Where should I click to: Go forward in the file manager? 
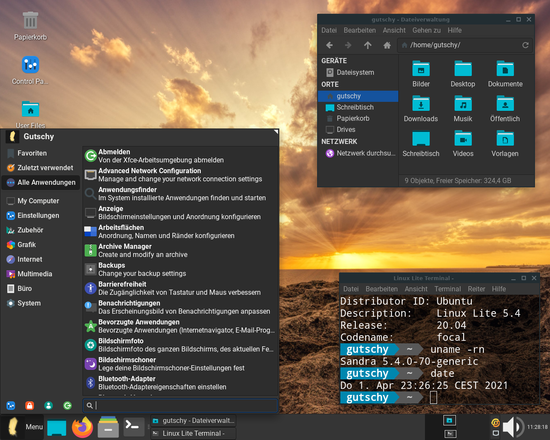click(x=348, y=45)
